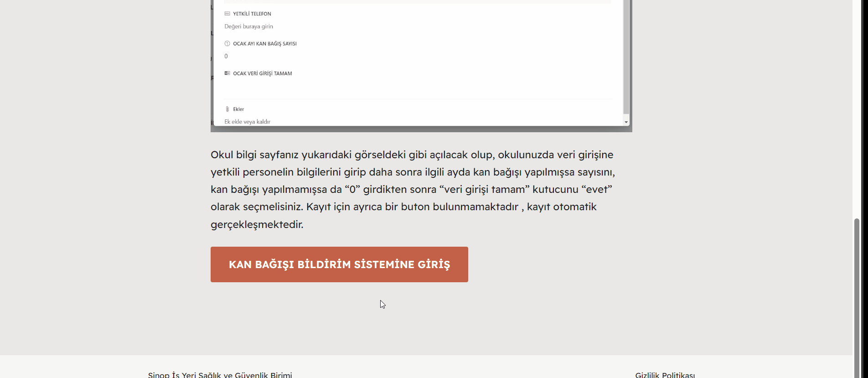
Task: Click the choice icon beside OCAK VERİ GİRİŞİ TAMAM
Action: pyautogui.click(x=227, y=73)
